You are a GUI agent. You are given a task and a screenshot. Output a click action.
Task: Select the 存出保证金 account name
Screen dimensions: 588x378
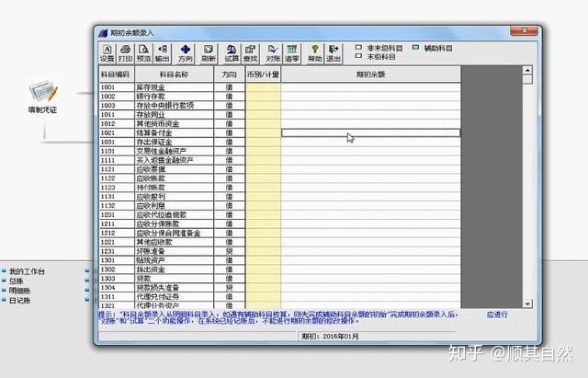pyautogui.click(x=154, y=142)
